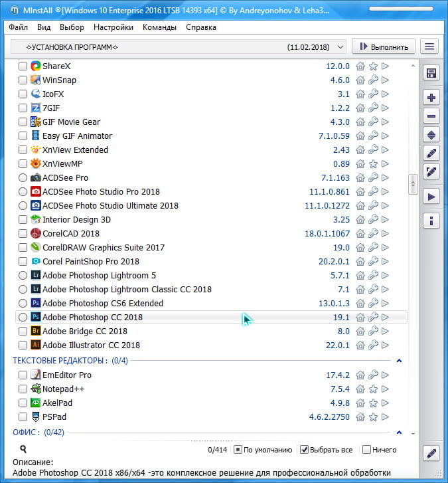Click the info icon in the right sidebar
The width and height of the screenshot is (448, 483).
tap(431, 221)
